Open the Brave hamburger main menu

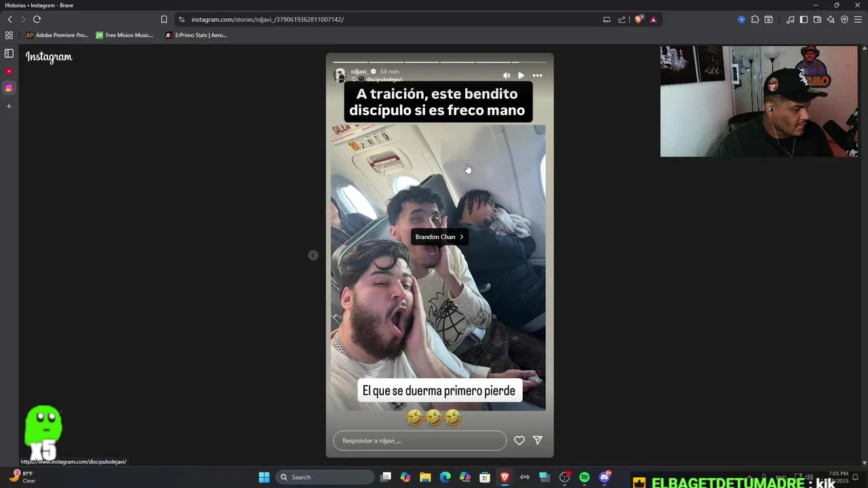[x=858, y=20]
